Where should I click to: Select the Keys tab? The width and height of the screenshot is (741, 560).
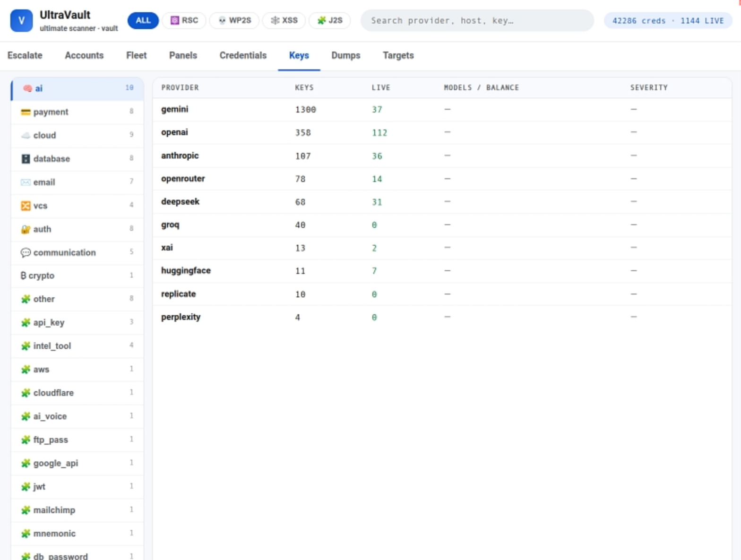click(299, 56)
